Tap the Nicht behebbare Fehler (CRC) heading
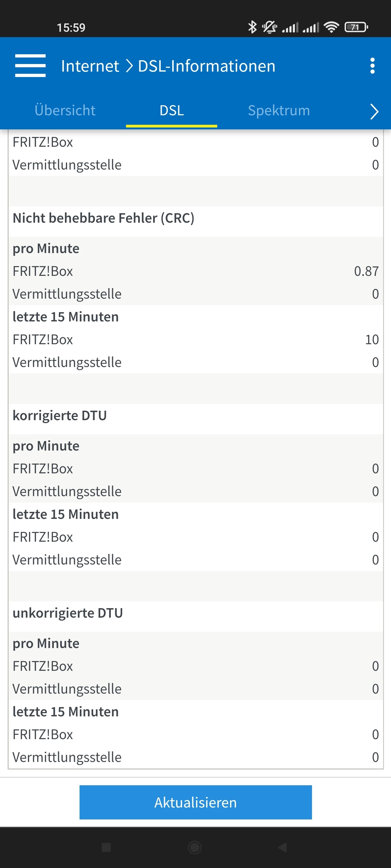 point(103,218)
